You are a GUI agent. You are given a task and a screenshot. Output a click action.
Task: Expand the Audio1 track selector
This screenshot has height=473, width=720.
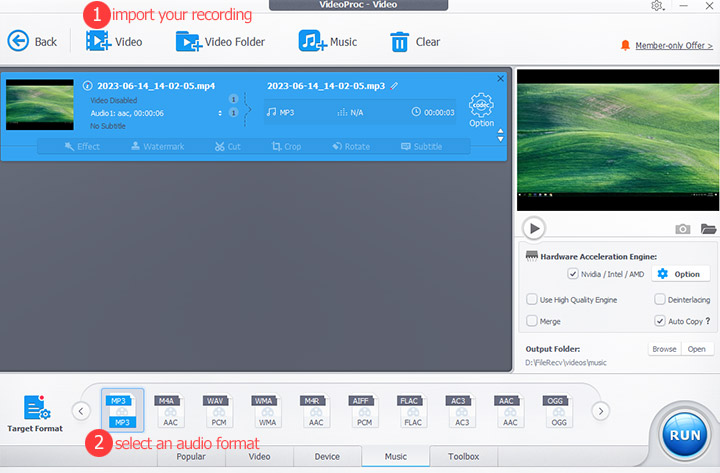pos(220,113)
